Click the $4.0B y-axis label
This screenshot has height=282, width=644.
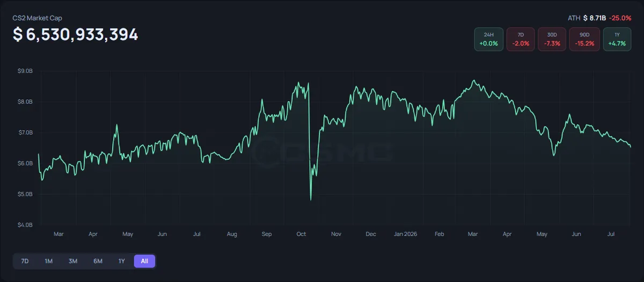coord(25,225)
